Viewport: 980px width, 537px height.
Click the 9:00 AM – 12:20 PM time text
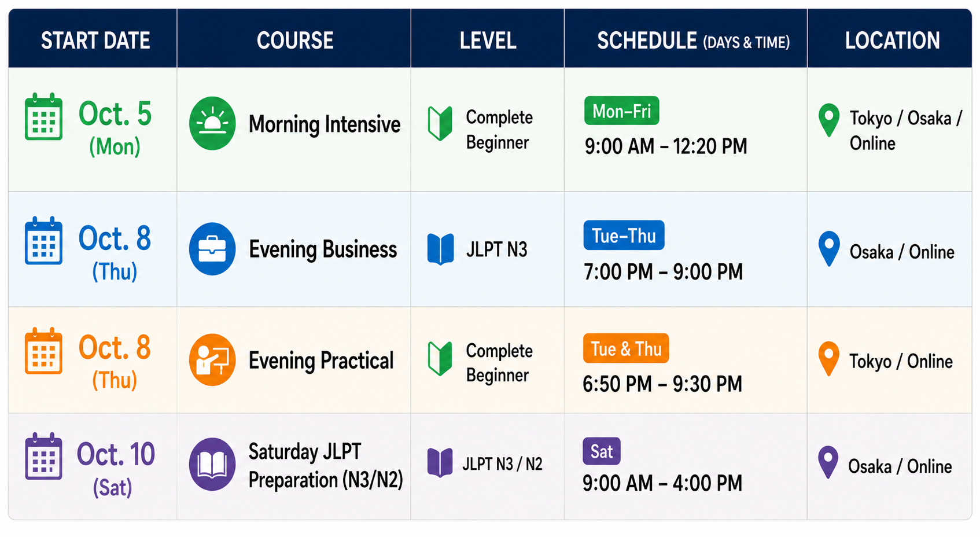pos(666,146)
